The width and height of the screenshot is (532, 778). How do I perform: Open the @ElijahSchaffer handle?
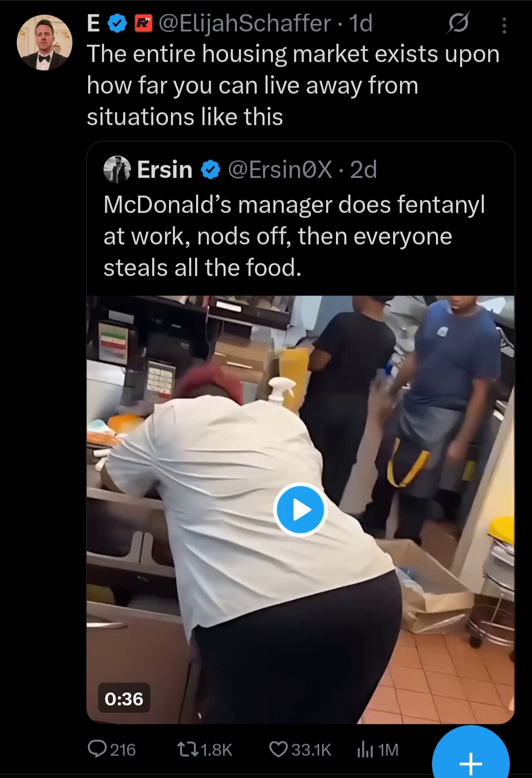(x=245, y=23)
